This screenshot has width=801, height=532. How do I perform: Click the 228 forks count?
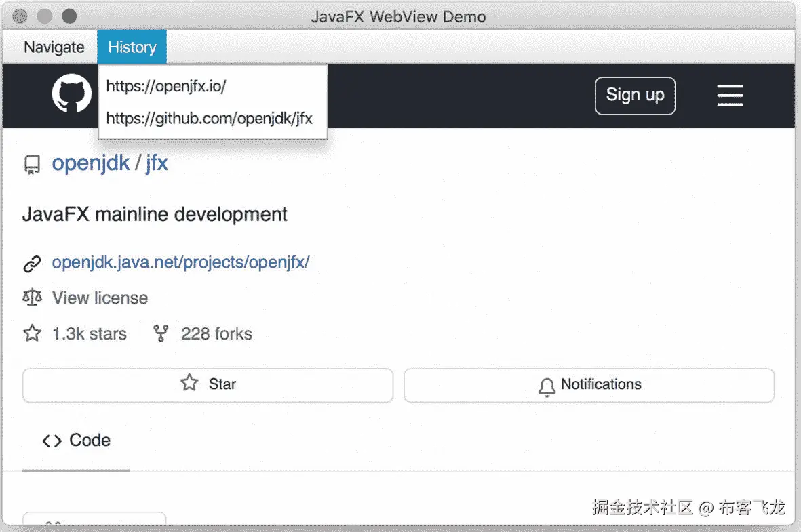pyautogui.click(x=216, y=334)
